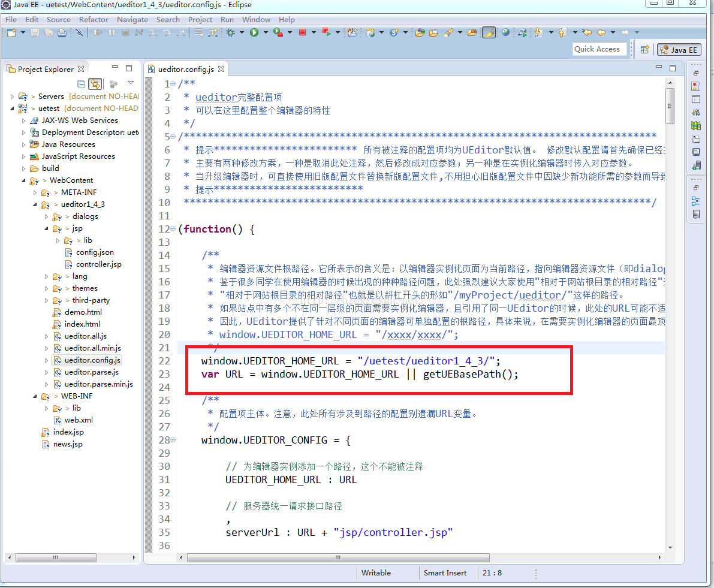
Task: Click the Open Perspective icon
Action: [645, 50]
